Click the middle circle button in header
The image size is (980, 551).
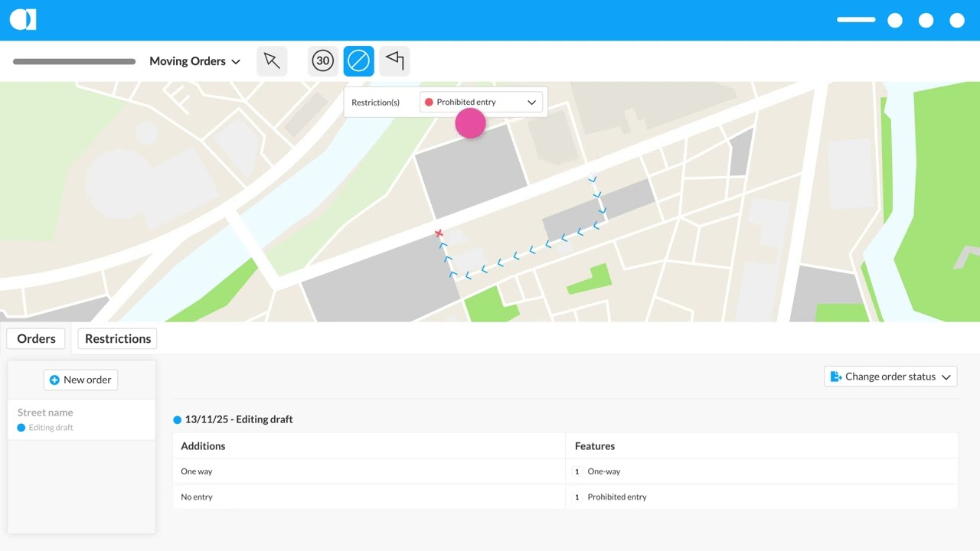[x=926, y=21]
